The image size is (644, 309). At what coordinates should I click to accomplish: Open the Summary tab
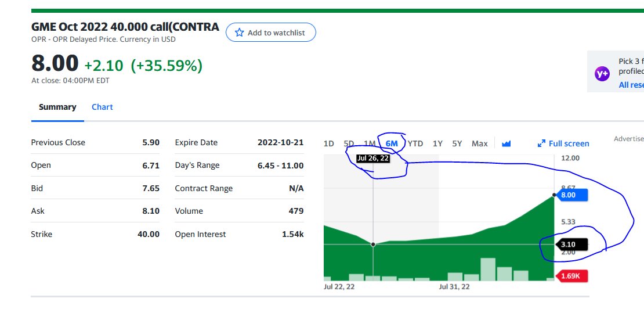[x=57, y=107]
